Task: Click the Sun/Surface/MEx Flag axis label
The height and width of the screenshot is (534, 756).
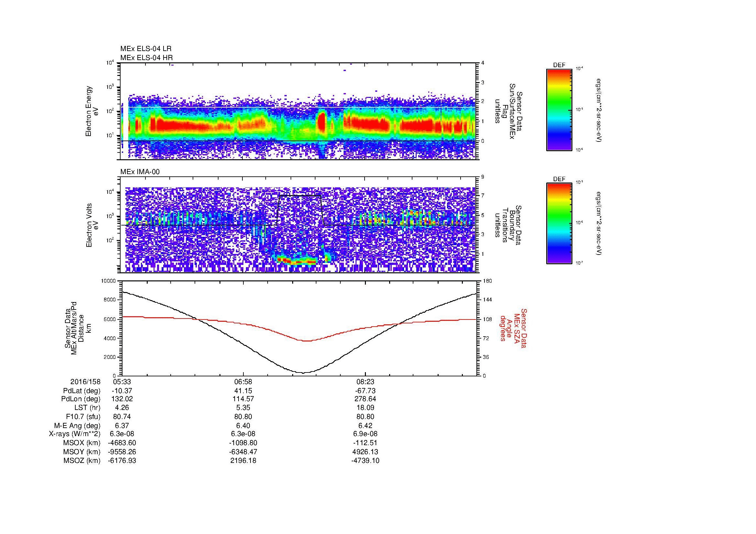Action: point(508,111)
